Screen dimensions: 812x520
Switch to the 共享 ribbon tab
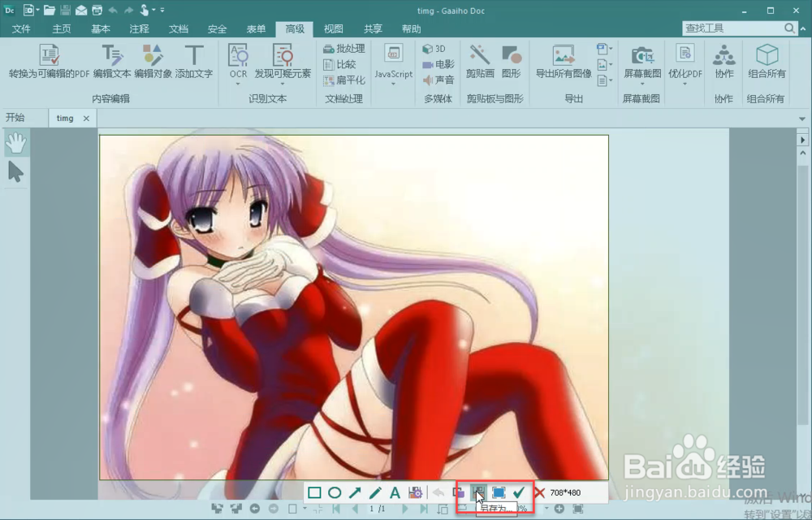pyautogui.click(x=373, y=29)
